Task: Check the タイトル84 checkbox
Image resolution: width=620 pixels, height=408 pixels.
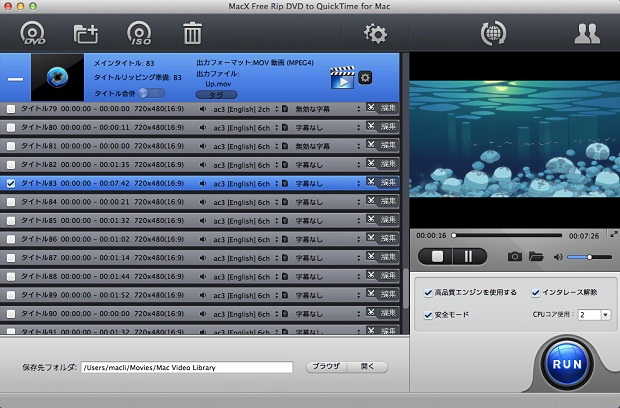Action: tap(11, 202)
